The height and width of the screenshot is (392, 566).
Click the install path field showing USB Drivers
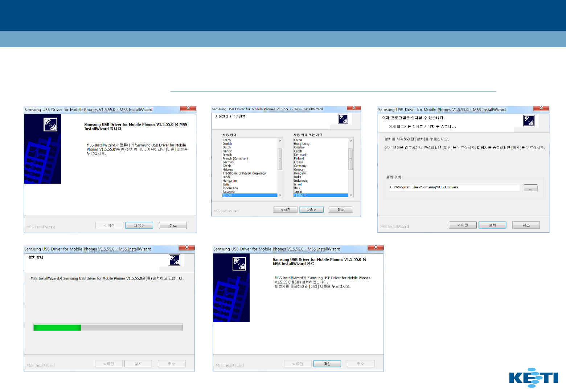454,187
